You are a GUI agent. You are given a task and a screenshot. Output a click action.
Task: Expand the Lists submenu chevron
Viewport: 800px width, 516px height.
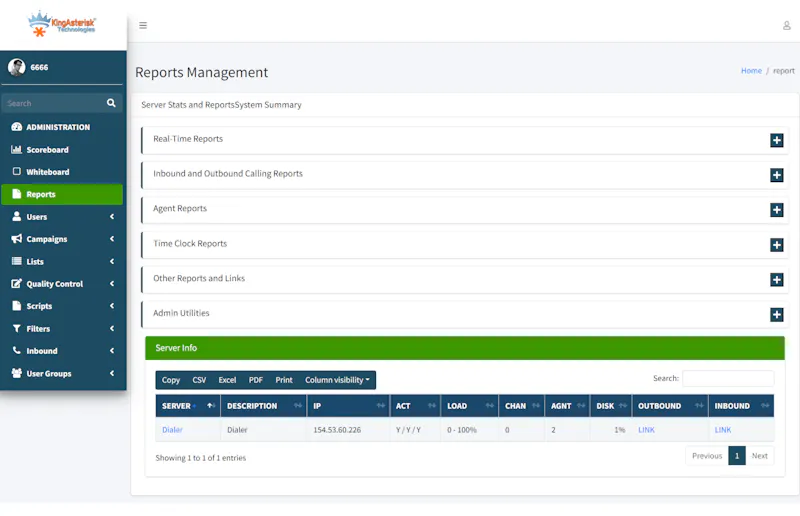(112, 261)
